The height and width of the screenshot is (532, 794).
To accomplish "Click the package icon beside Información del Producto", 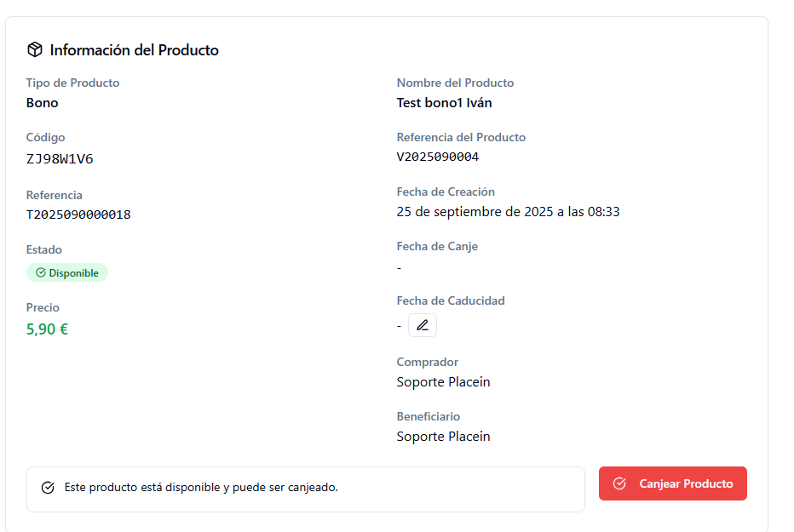I will click(x=35, y=49).
